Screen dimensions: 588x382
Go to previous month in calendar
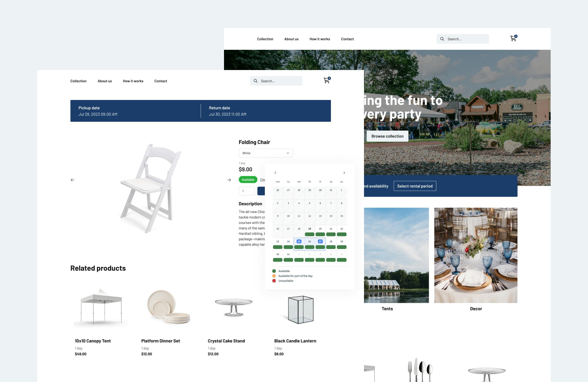(275, 173)
